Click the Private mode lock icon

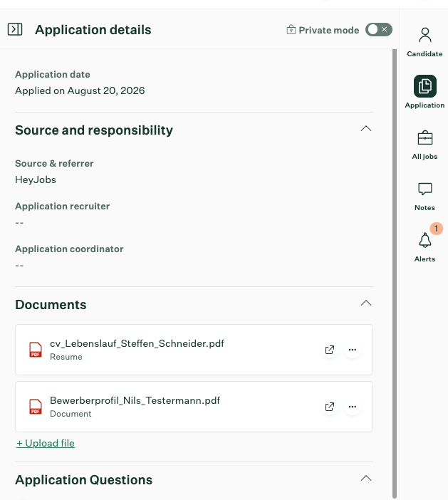pyautogui.click(x=291, y=30)
